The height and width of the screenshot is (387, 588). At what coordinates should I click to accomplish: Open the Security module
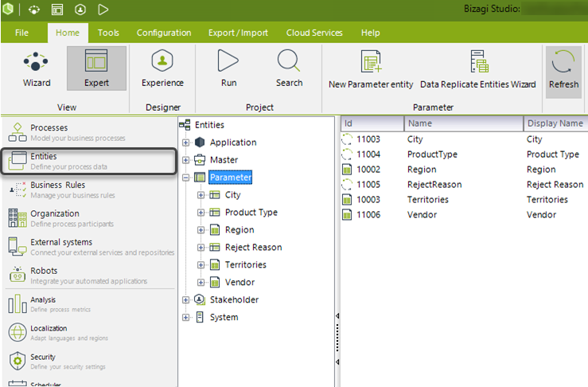pos(89,361)
